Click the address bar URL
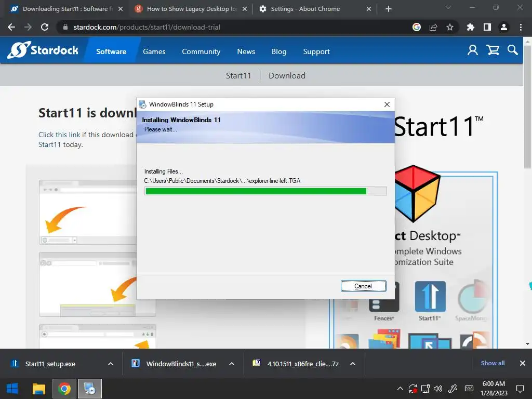Screen dimensions: 532x399 click(147, 27)
